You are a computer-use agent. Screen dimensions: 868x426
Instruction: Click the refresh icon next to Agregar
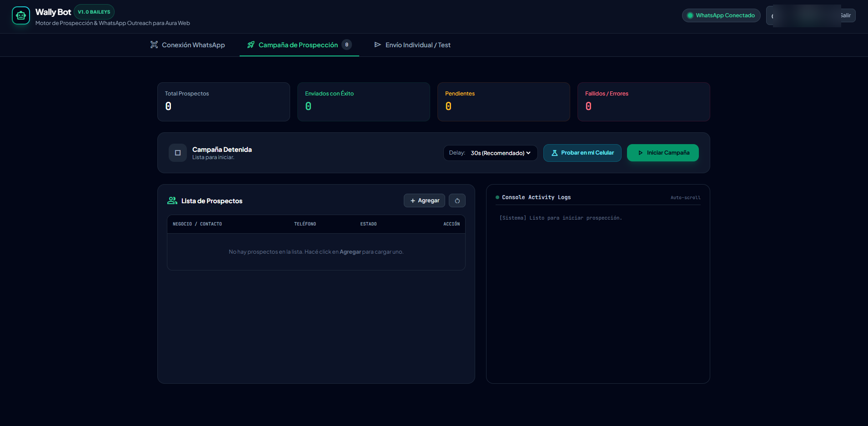coord(457,200)
